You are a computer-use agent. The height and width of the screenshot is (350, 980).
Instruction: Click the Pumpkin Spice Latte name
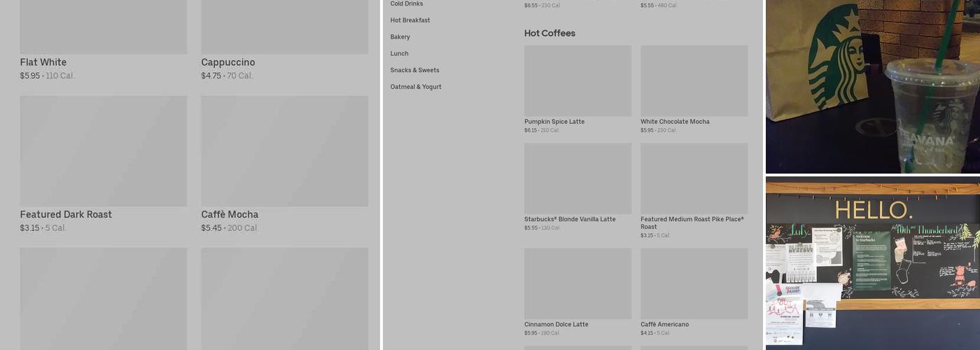point(554,122)
